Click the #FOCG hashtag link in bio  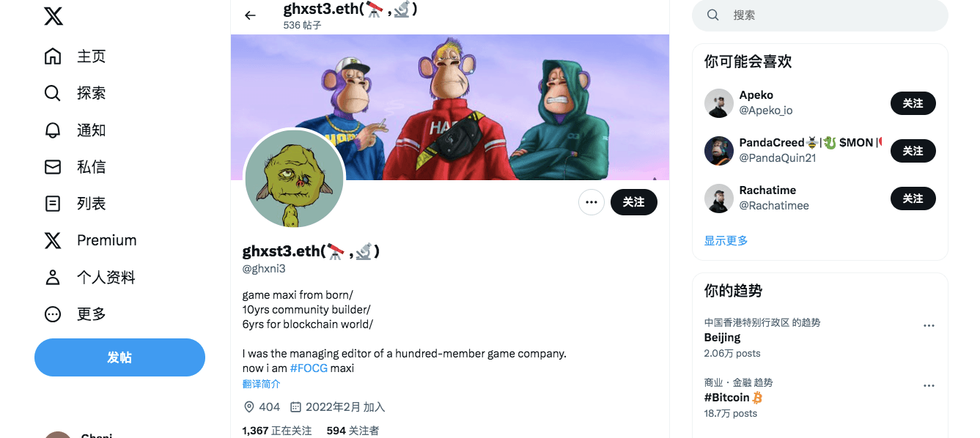[x=309, y=368]
